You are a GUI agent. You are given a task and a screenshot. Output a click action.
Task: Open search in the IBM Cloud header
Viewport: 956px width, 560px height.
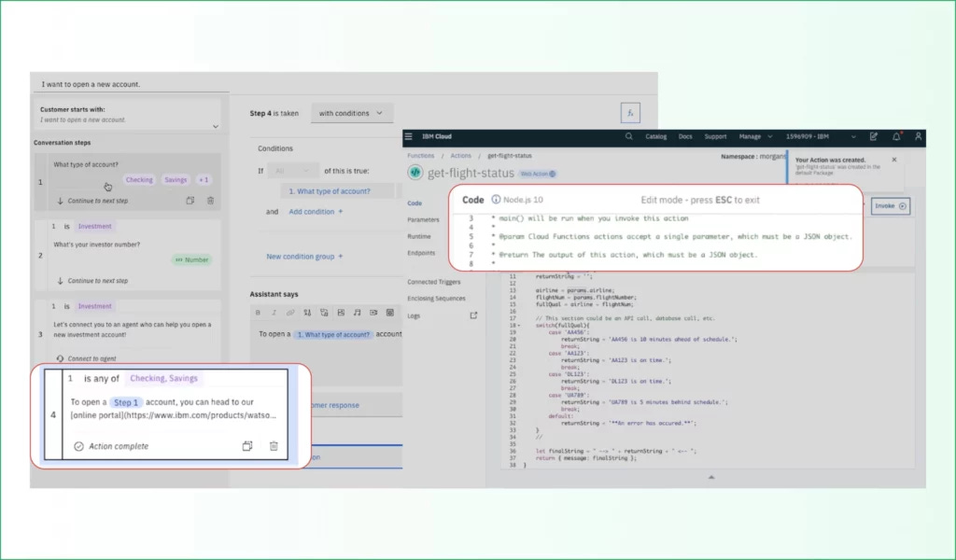[x=628, y=136]
